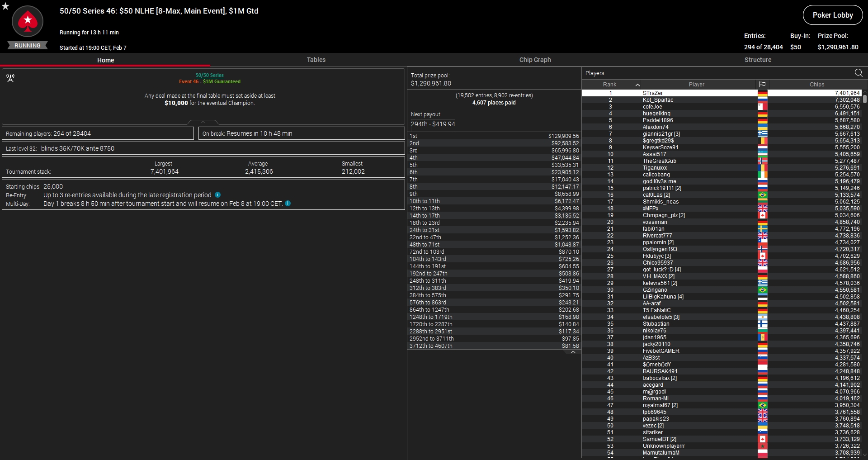Click the Moldova flag beside jdan1965
Viewport: 868px width, 460px height.
point(762,337)
